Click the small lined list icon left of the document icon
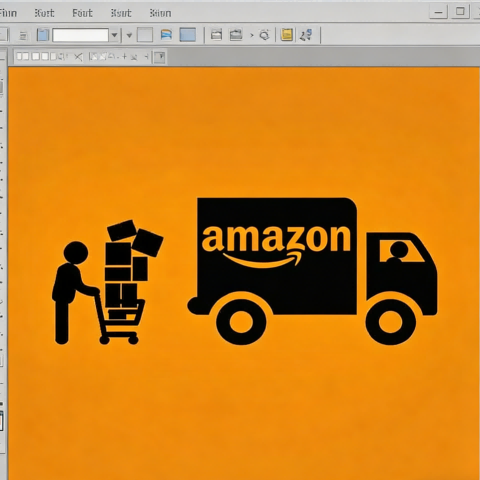 (23, 35)
